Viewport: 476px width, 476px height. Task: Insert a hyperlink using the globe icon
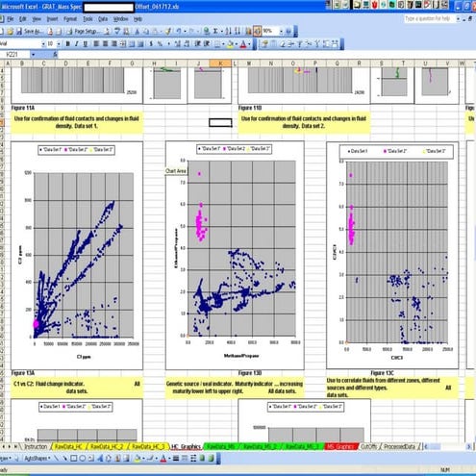206,31
